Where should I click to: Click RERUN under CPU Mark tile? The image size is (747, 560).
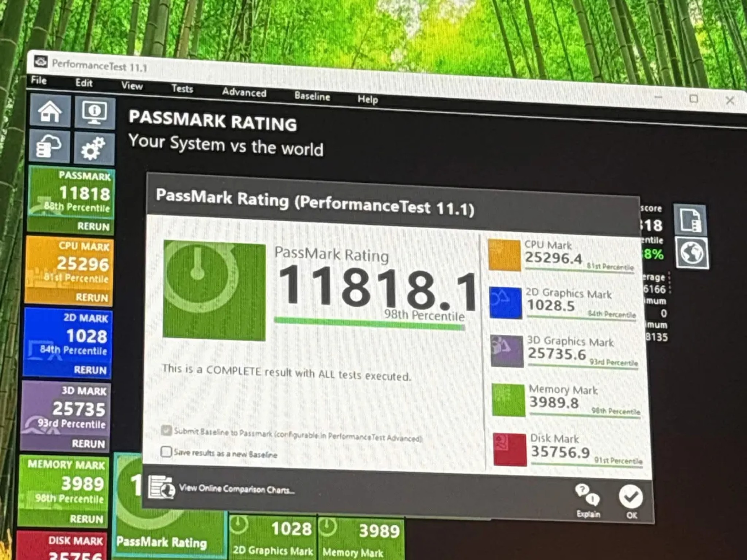click(92, 297)
